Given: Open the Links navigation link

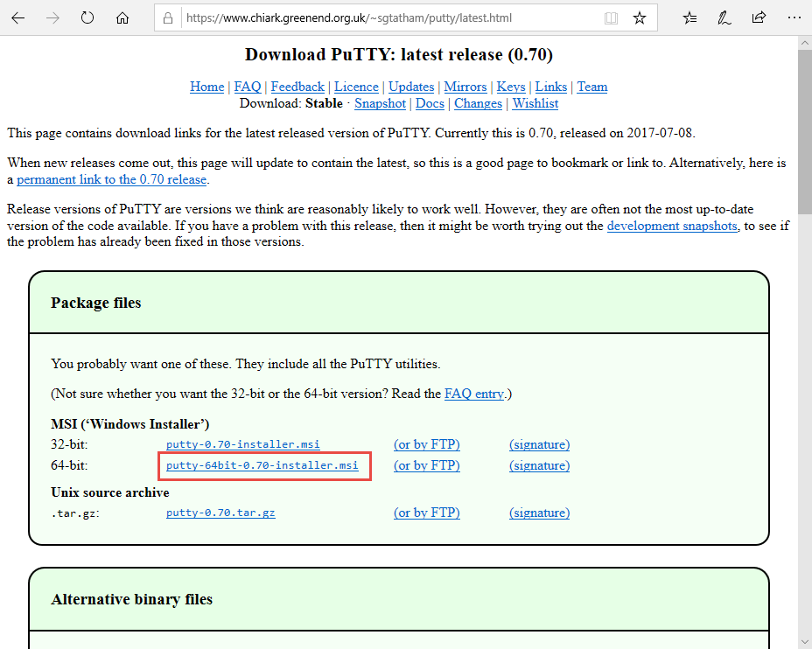Looking at the screenshot, I should pyautogui.click(x=551, y=87).
